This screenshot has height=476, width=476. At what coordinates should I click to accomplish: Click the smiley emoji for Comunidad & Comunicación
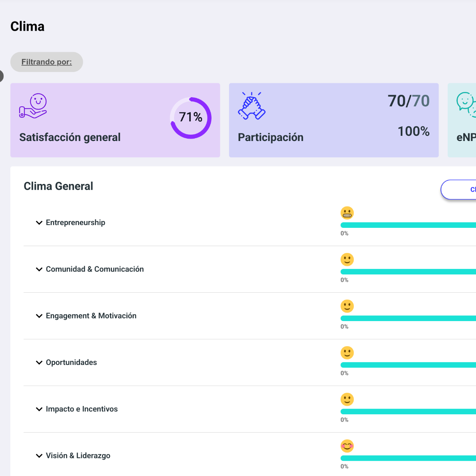click(347, 260)
